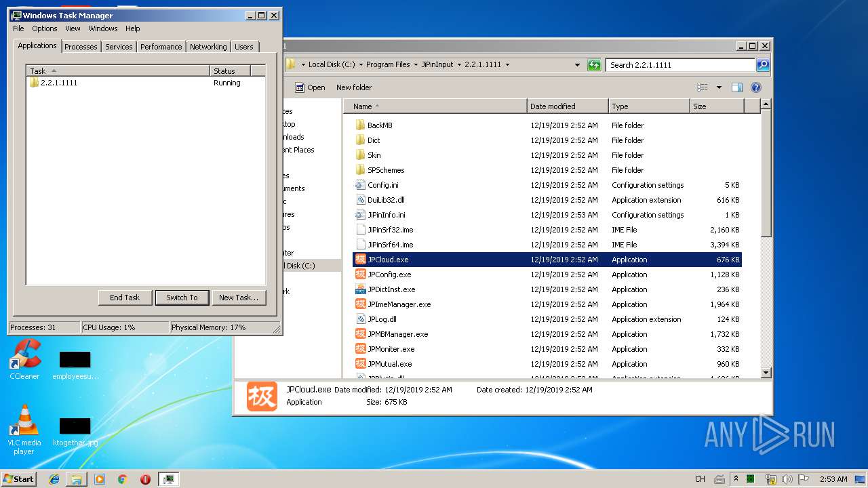The height and width of the screenshot is (488, 868).
Task: Click the Switch To button
Action: coord(182,298)
